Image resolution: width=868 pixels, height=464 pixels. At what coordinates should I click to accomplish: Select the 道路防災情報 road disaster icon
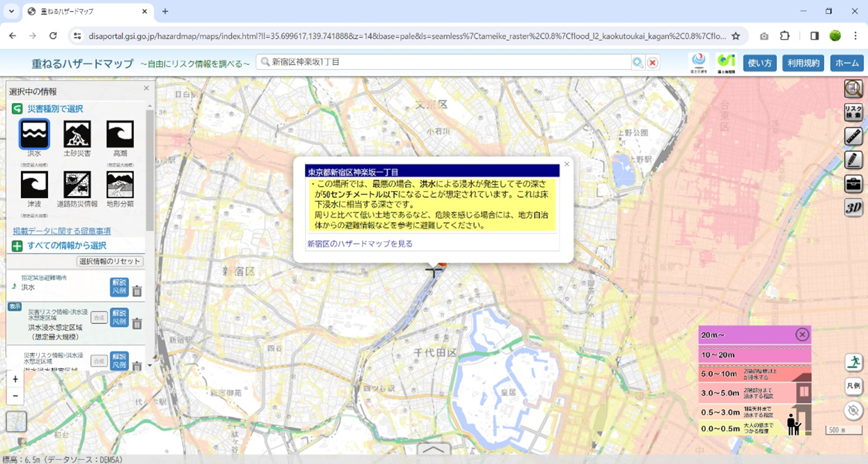77,185
